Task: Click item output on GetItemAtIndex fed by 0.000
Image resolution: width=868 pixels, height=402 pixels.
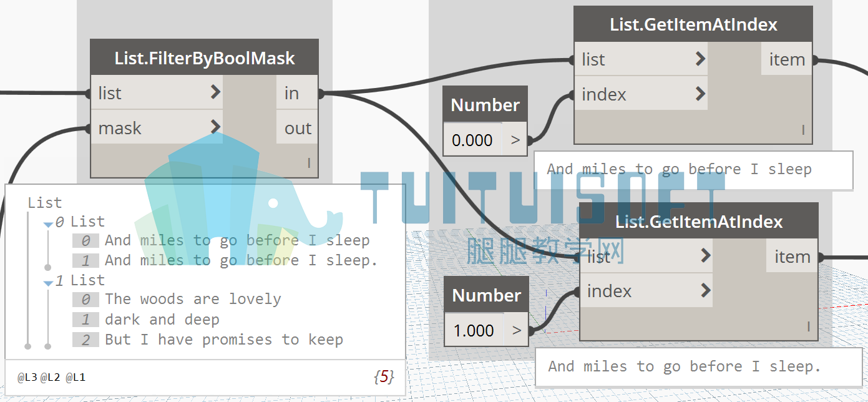Action: [x=787, y=60]
